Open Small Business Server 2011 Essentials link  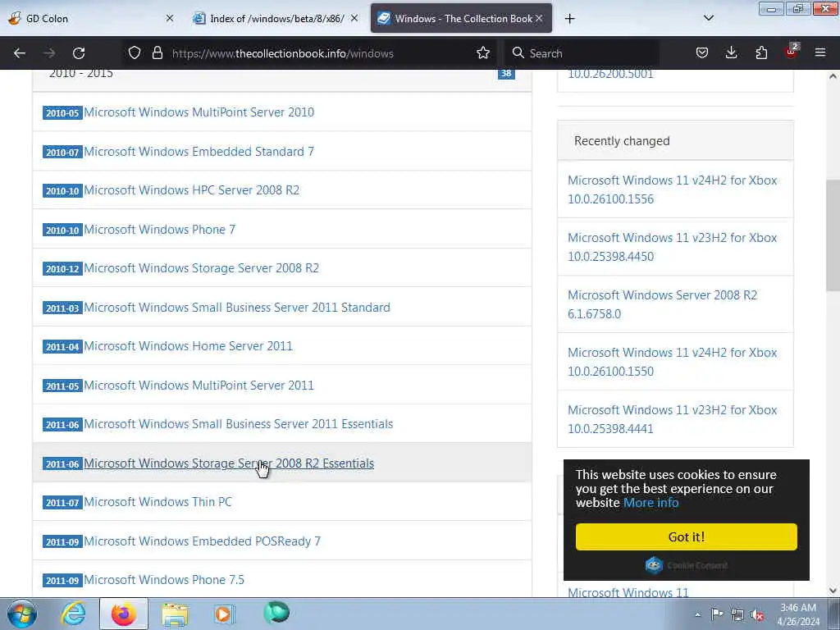click(x=239, y=424)
